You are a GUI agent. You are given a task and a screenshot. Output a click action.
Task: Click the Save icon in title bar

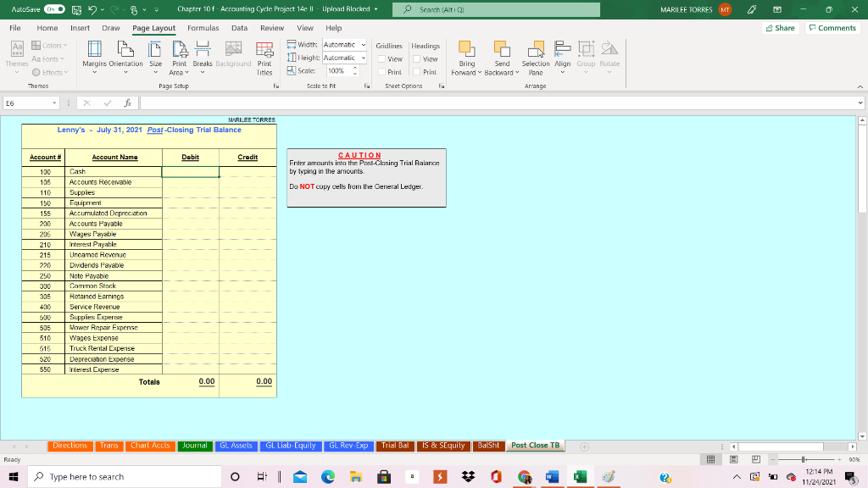coord(76,9)
